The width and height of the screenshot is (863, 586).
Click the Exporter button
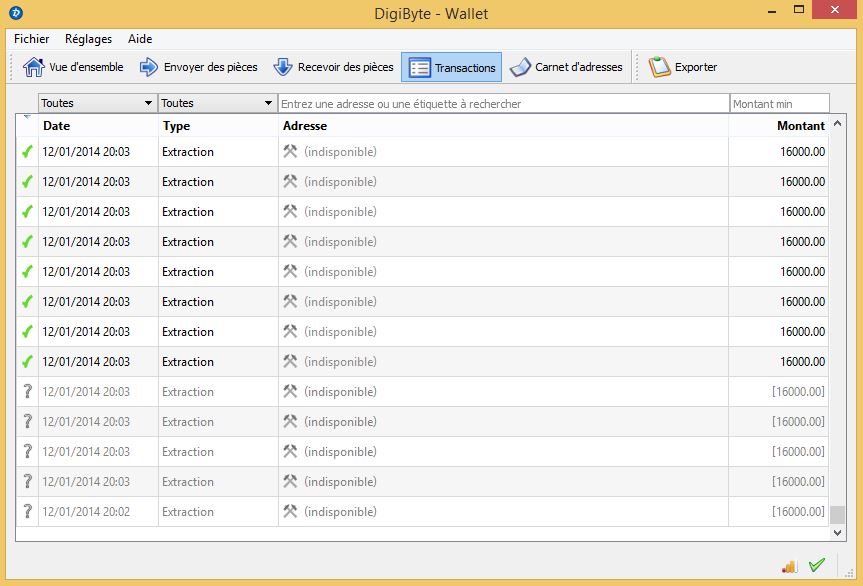coord(682,67)
